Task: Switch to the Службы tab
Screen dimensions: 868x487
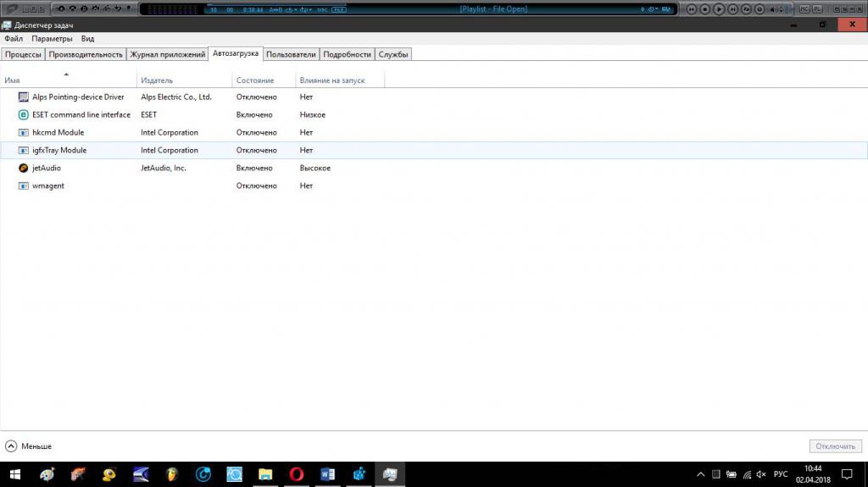Action: point(393,54)
